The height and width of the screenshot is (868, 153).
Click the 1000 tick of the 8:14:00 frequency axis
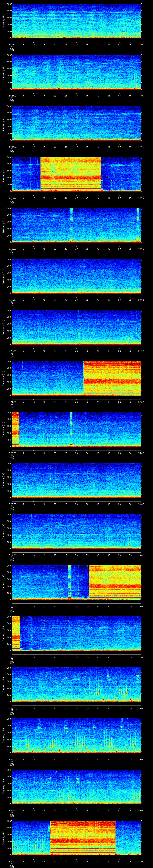[8, 4]
